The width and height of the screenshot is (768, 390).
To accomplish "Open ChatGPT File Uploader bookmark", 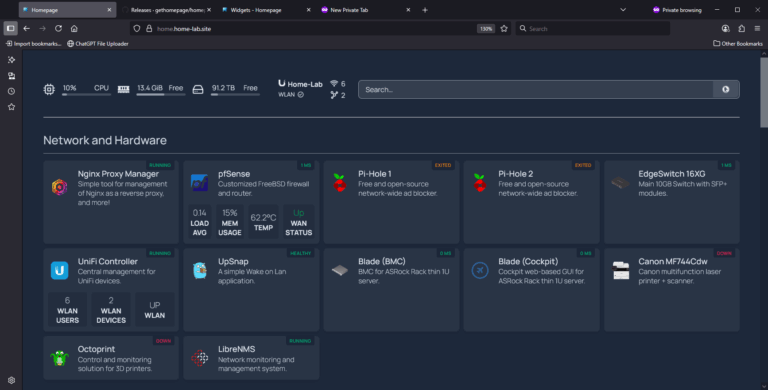I will click(97, 44).
